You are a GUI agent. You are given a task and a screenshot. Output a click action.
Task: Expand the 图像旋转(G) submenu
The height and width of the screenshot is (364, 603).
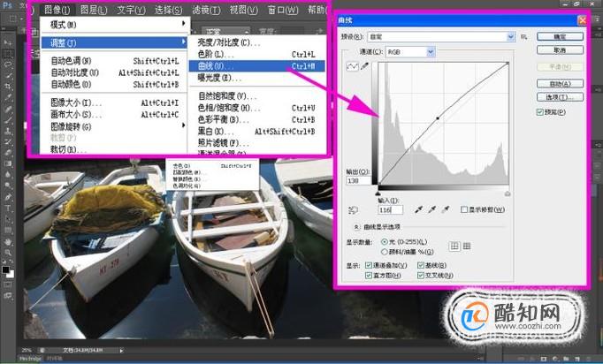coord(115,126)
